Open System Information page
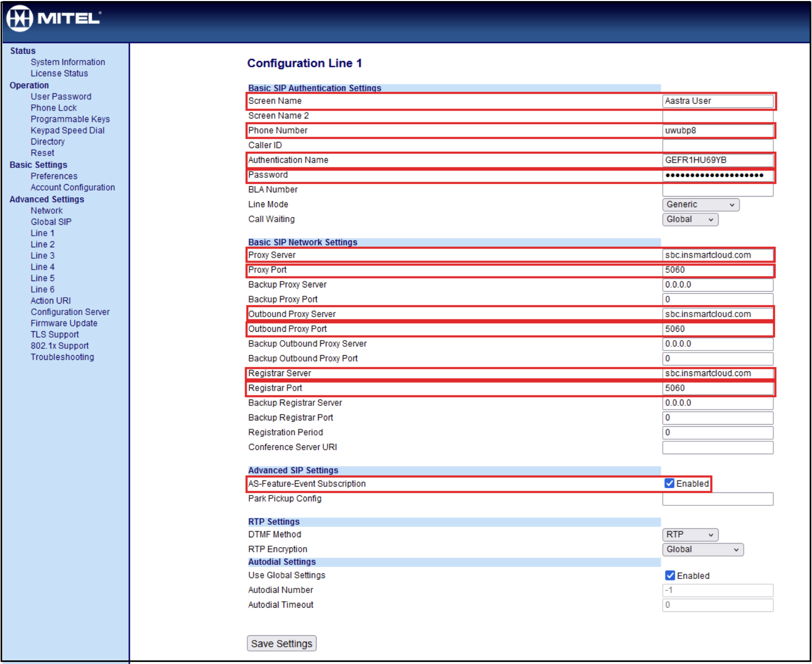The width and height of the screenshot is (812, 664). click(x=68, y=62)
